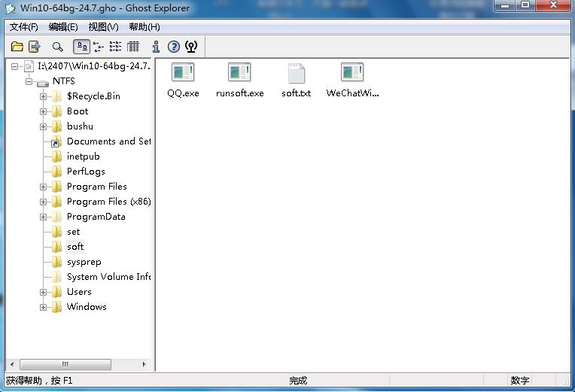Select the PerfLogs folder
The height and width of the screenshot is (392, 575).
tap(86, 172)
